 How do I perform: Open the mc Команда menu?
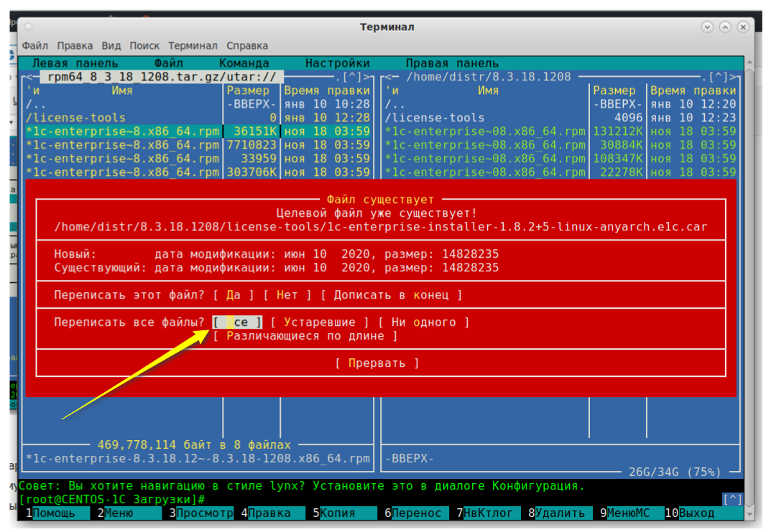[x=244, y=63]
